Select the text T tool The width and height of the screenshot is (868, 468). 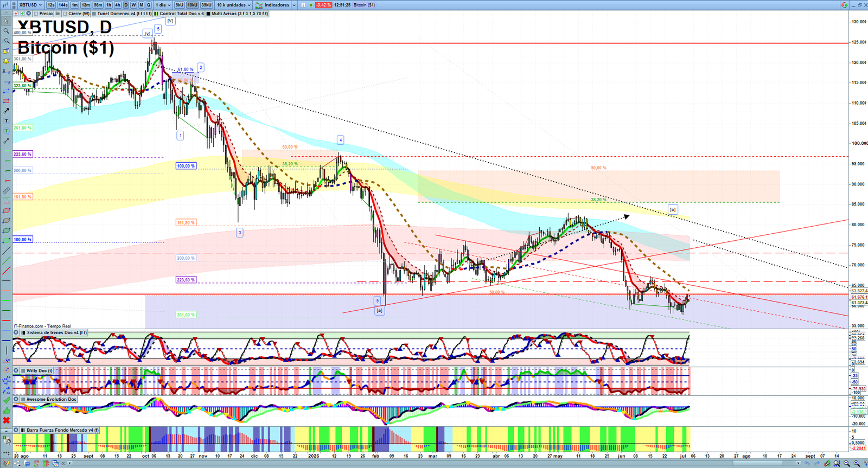click(7, 121)
